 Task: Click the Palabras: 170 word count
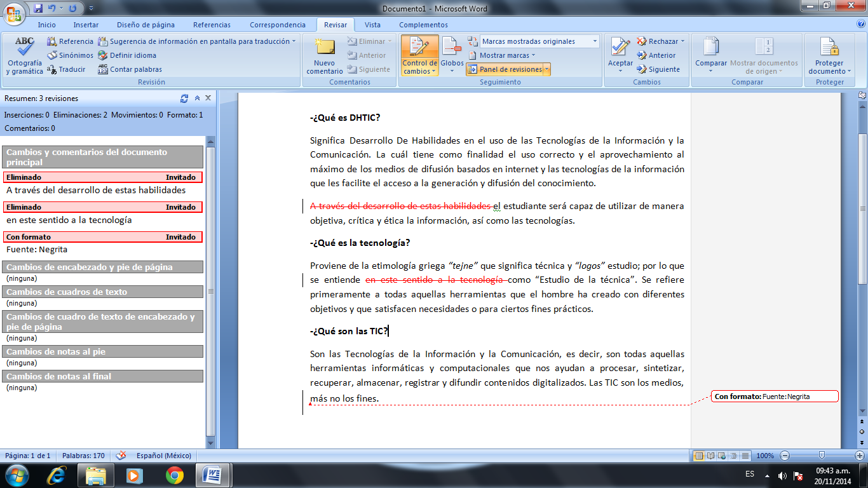point(83,456)
